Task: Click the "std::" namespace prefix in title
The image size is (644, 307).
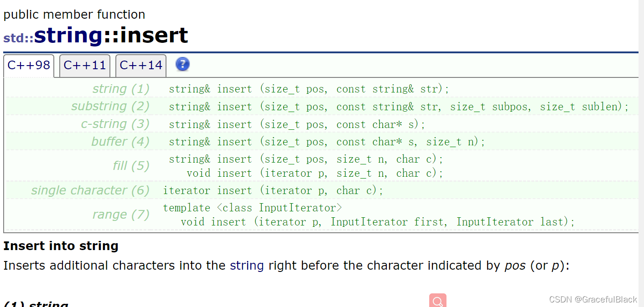Action: coord(19,38)
